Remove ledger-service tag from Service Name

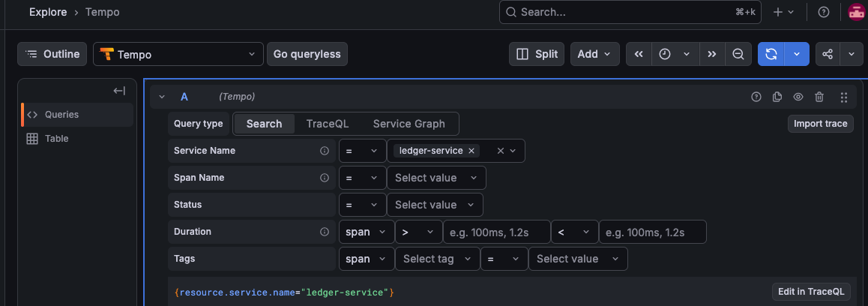471,151
